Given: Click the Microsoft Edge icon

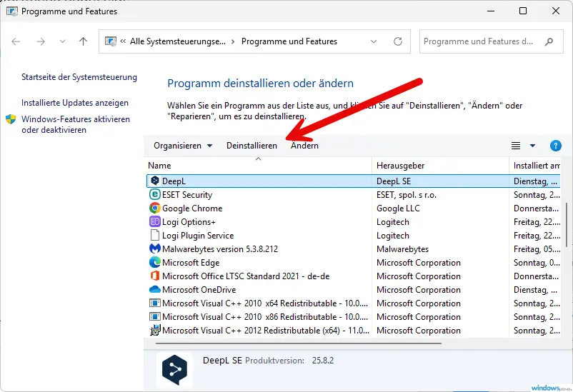Looking at the screenshot, I should [155, 262].
